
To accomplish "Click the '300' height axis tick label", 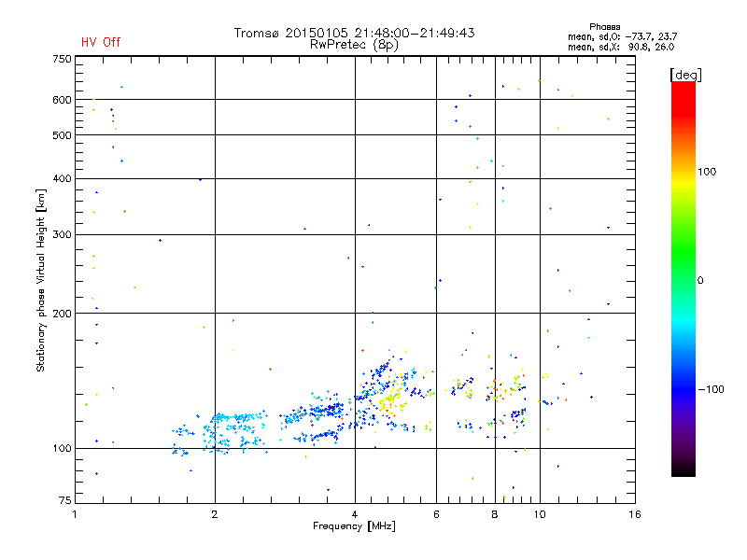I will click(62, 234).
